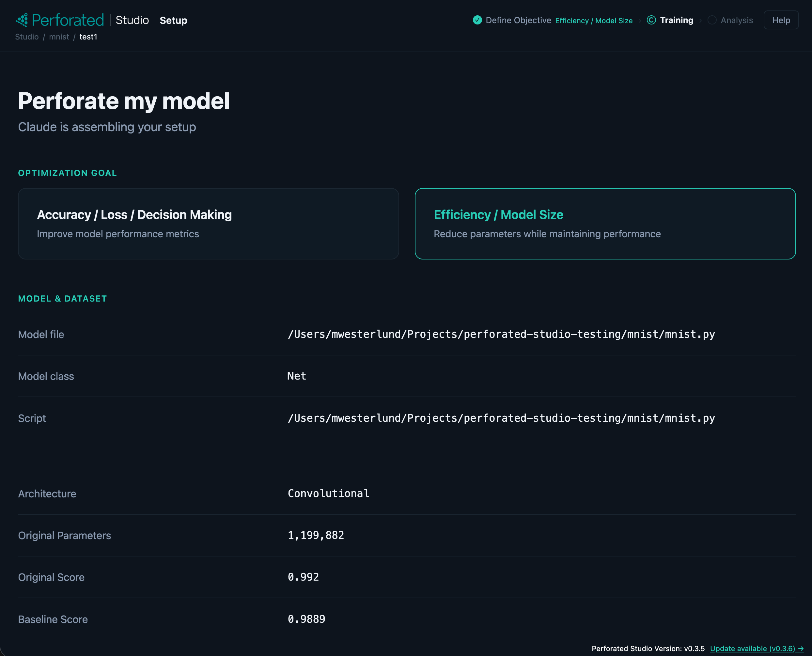Click the Analysis step circle icon

712,20
